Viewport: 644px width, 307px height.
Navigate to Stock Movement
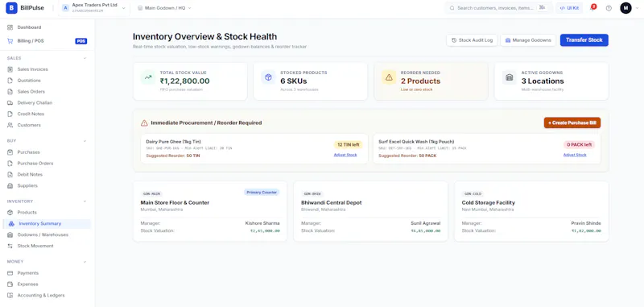tap(47, 246)
